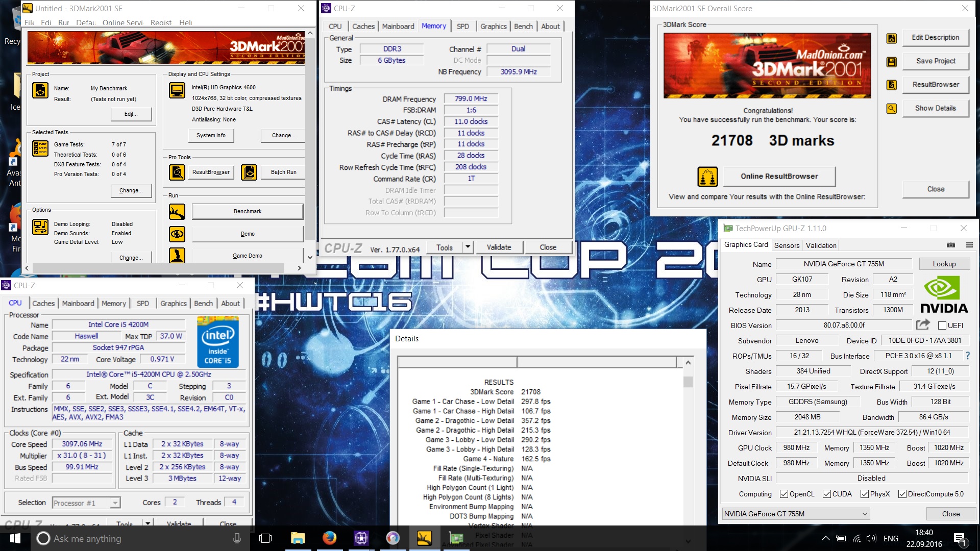Click the System Info button

(211, 136)
